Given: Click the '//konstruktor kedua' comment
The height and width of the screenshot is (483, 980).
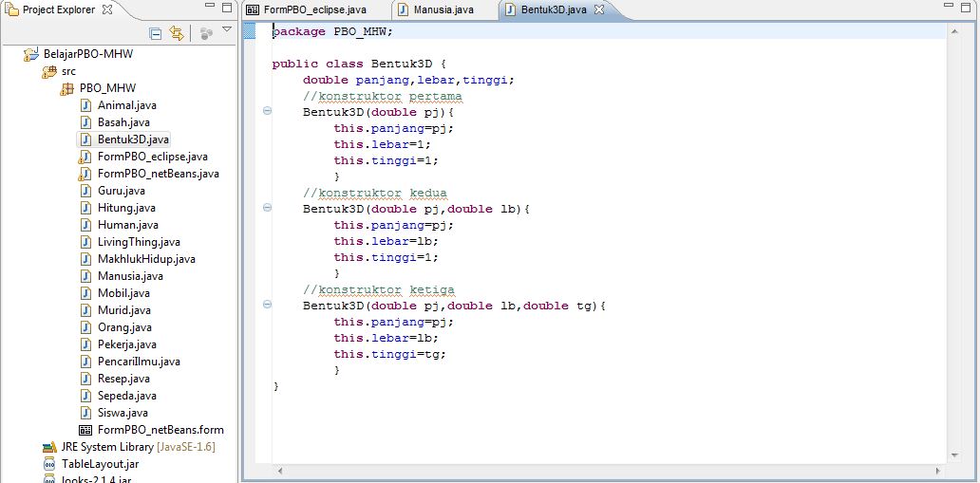Looking at the screenshot, I should coord(375,193).
